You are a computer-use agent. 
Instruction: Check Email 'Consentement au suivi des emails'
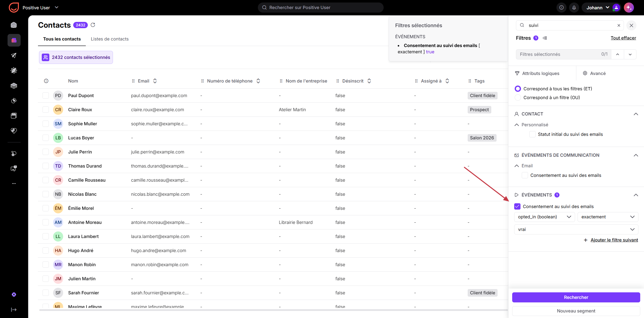click(x=525, y=175)
